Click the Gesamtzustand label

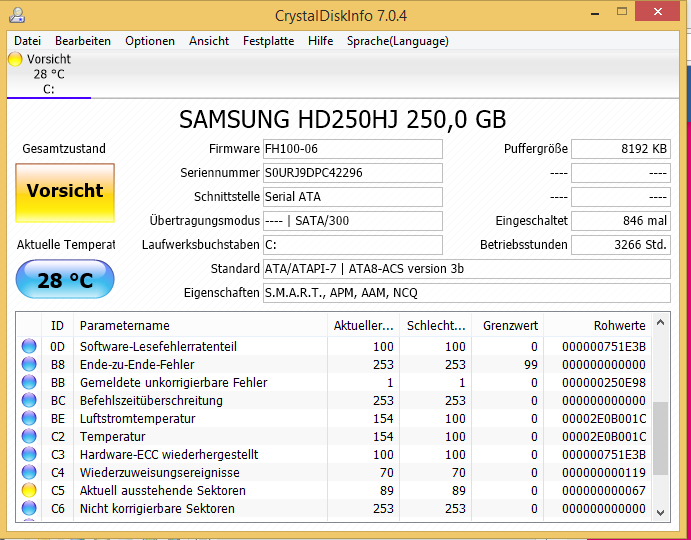[64, 149]
